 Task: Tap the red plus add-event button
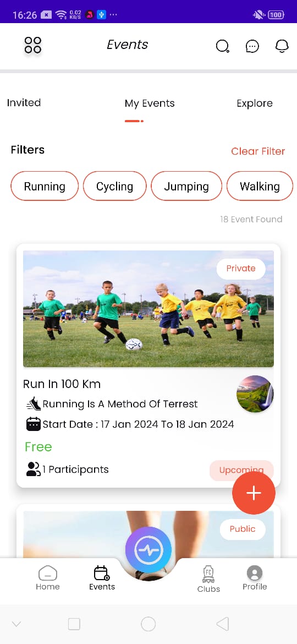click(254, 493)
